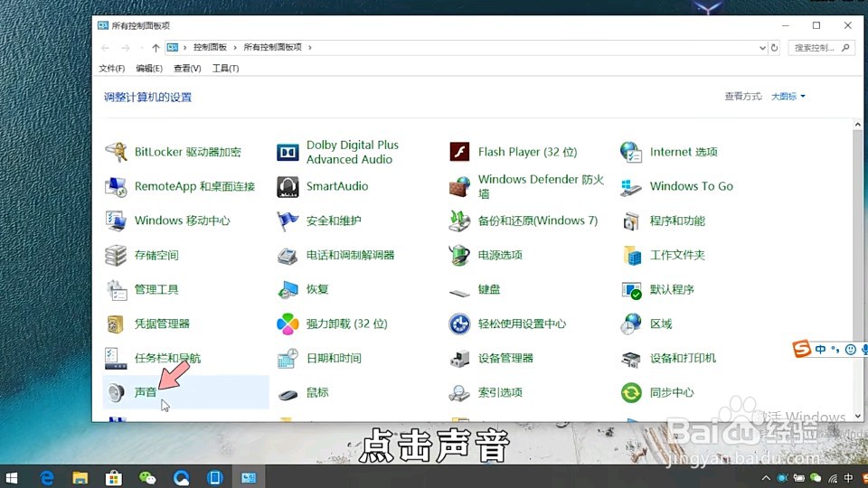Open 凭据管理器 safe icon

(x=116, y=324)
